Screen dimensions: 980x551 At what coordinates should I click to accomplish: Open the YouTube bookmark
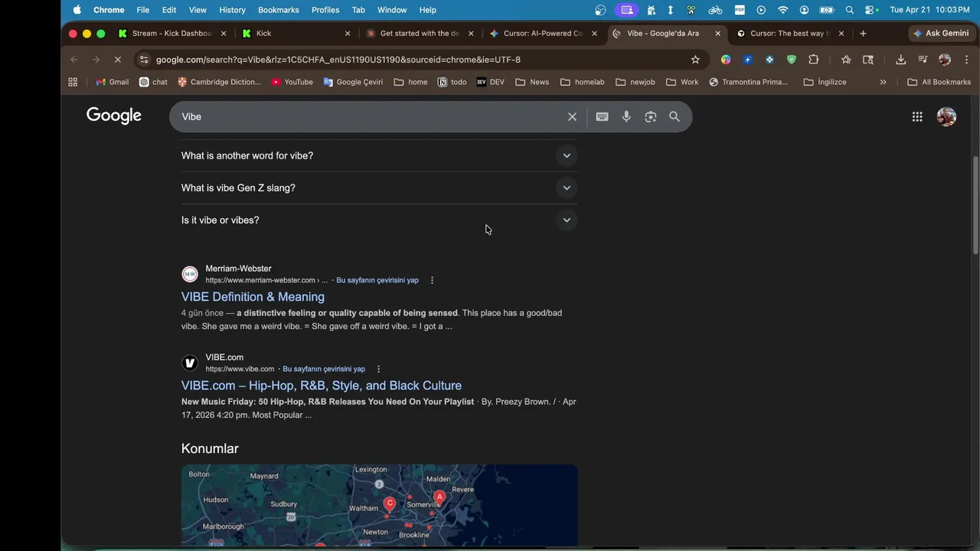click(292, 82)
